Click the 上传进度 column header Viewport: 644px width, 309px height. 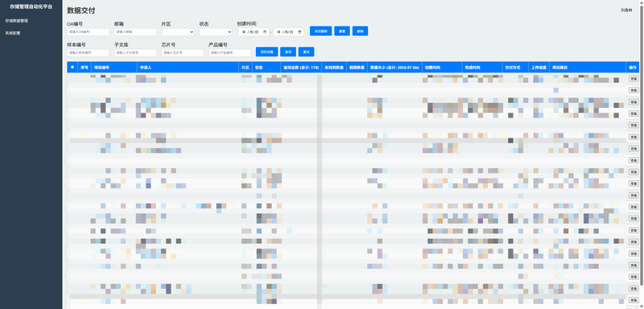point(539,67)
